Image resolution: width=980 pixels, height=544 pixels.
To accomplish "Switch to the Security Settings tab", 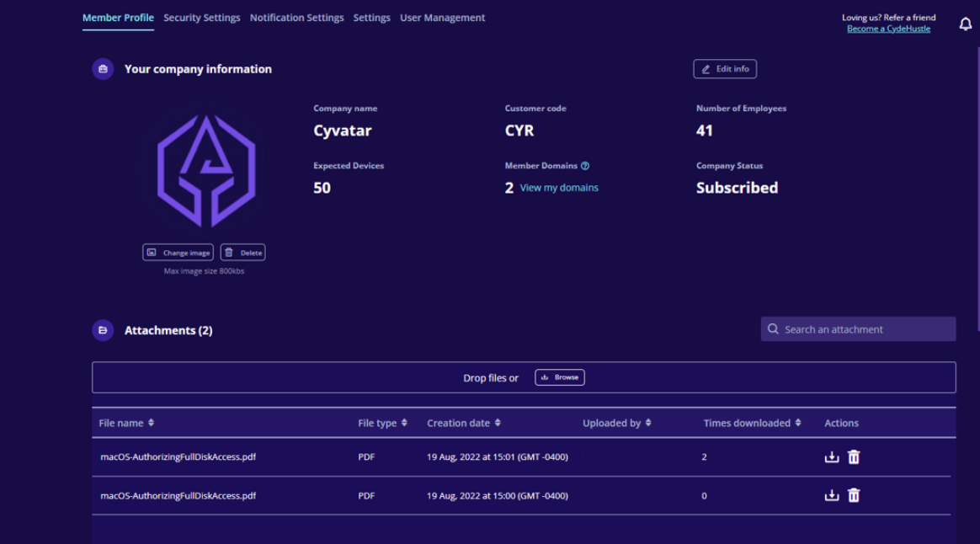I will [x=201, y=17].
